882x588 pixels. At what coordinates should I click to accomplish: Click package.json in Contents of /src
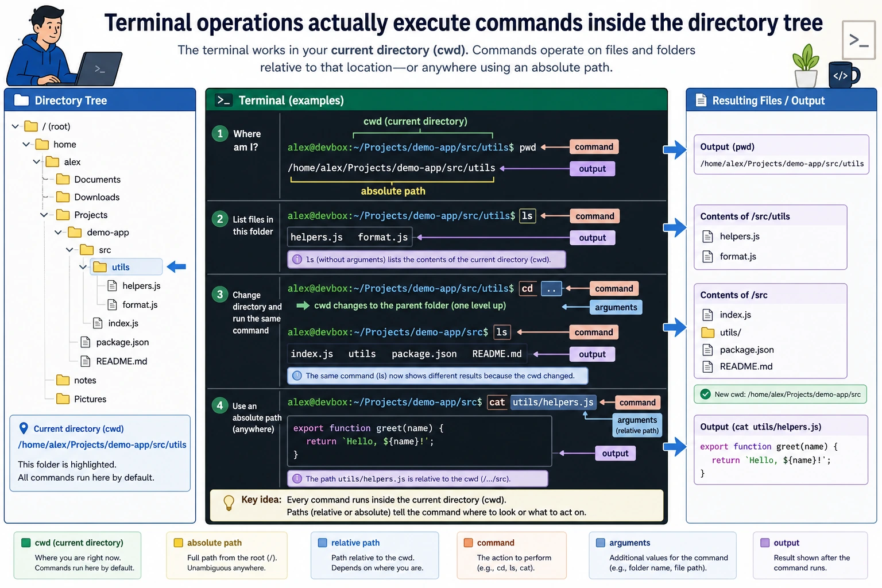coord(746,350)
